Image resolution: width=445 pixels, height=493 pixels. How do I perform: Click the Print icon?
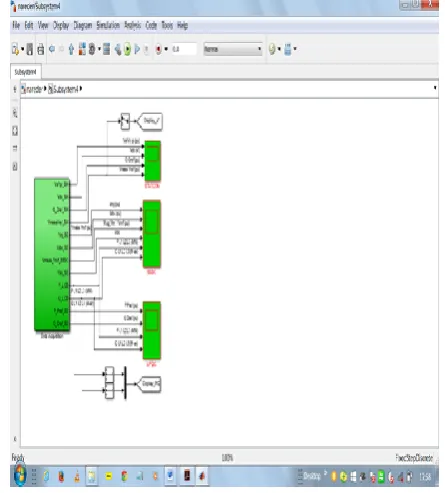[41, 49]
